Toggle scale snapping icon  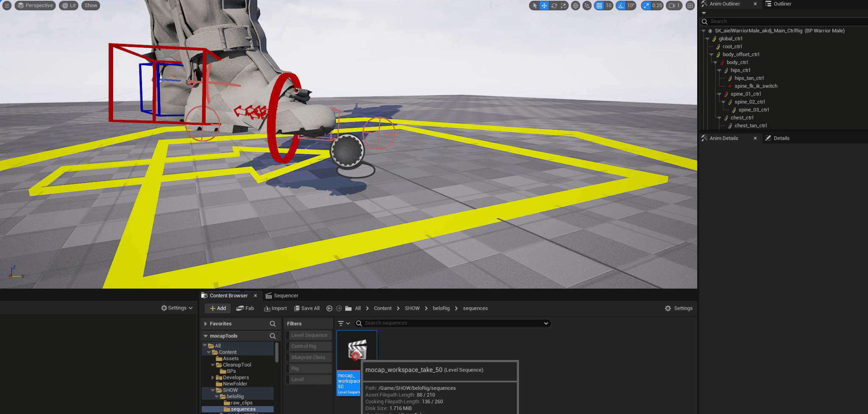click(x=646, y=6)
